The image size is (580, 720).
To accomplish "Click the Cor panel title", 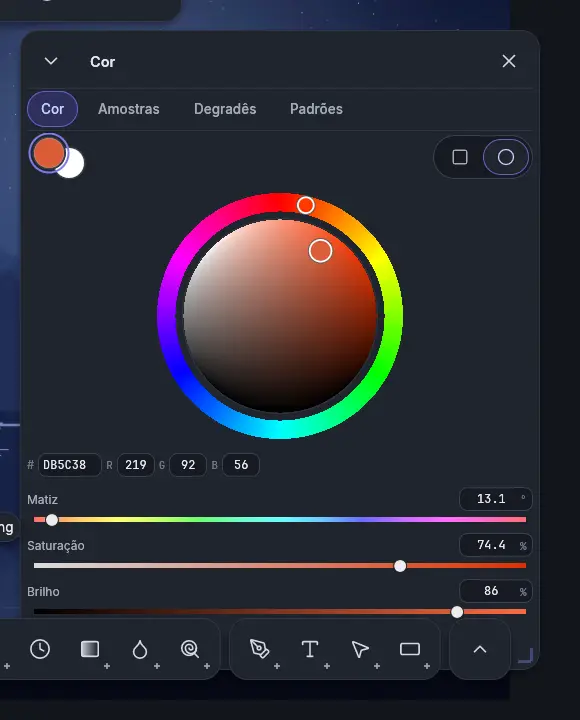I will 102,62.
